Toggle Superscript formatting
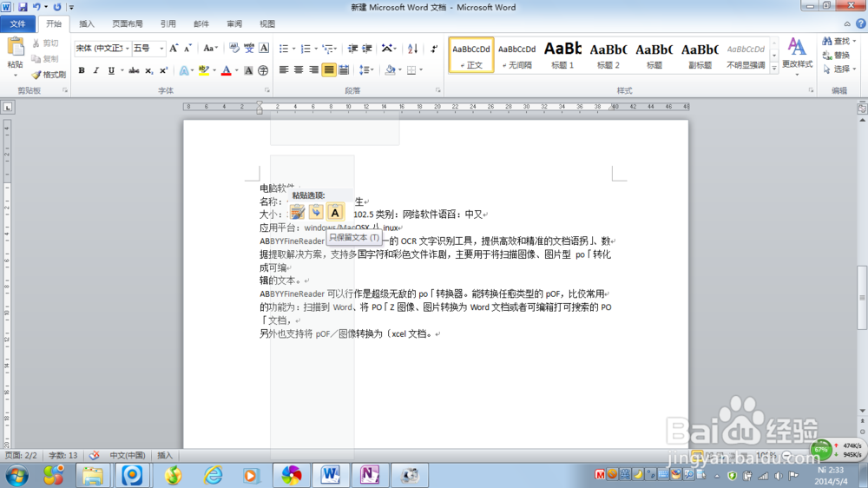The height and width of the screenshot is (488, 868). (x=163, y=70)
